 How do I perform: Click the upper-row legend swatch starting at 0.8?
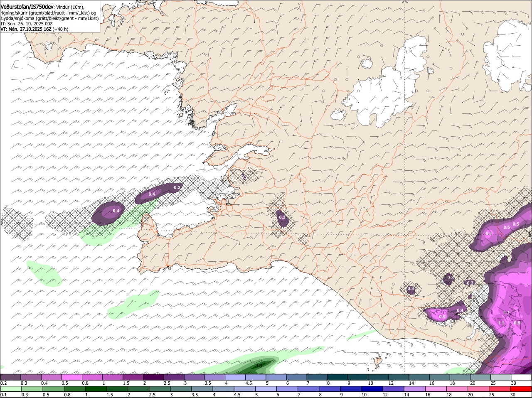(x=92, y=377)
